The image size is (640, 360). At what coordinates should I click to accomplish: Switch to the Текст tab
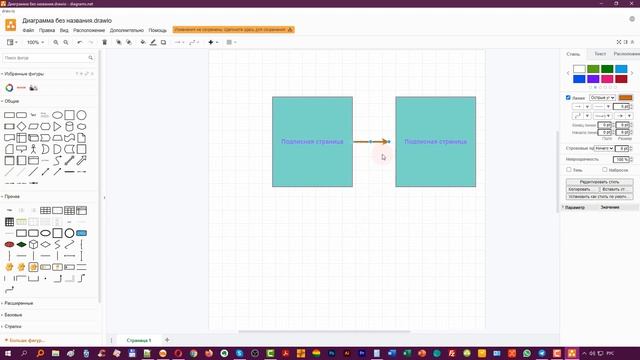coord(600,54)
